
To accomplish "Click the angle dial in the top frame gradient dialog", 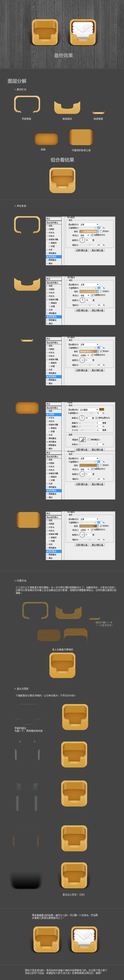I will click(82, 240).
